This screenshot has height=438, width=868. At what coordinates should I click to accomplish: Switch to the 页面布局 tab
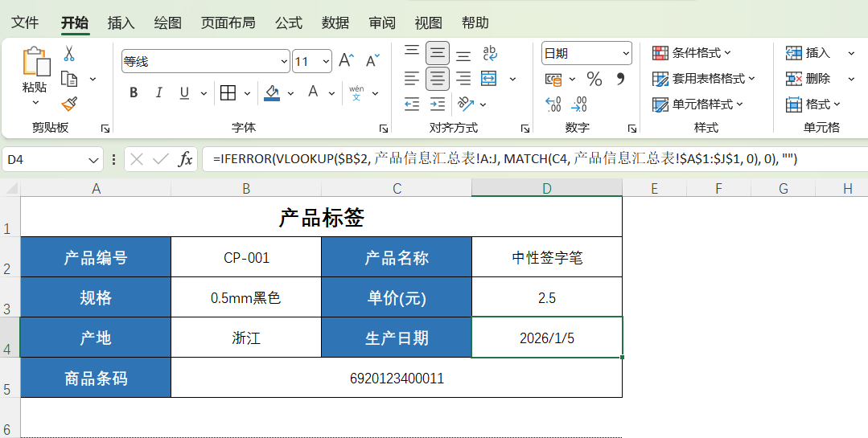tap(228, 23)
